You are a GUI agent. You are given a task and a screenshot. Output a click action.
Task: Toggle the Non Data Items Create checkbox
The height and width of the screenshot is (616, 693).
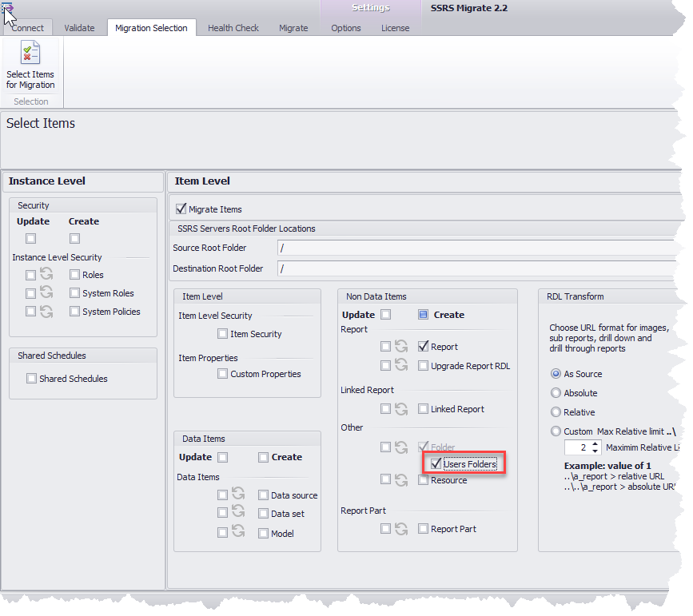click(424, 314)
